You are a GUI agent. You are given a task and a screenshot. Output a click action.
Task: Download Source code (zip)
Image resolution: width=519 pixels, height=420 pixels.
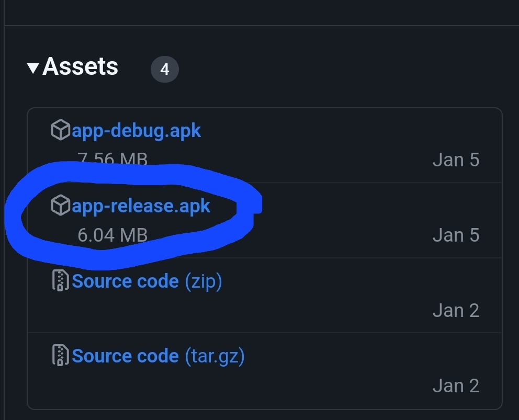146,281
